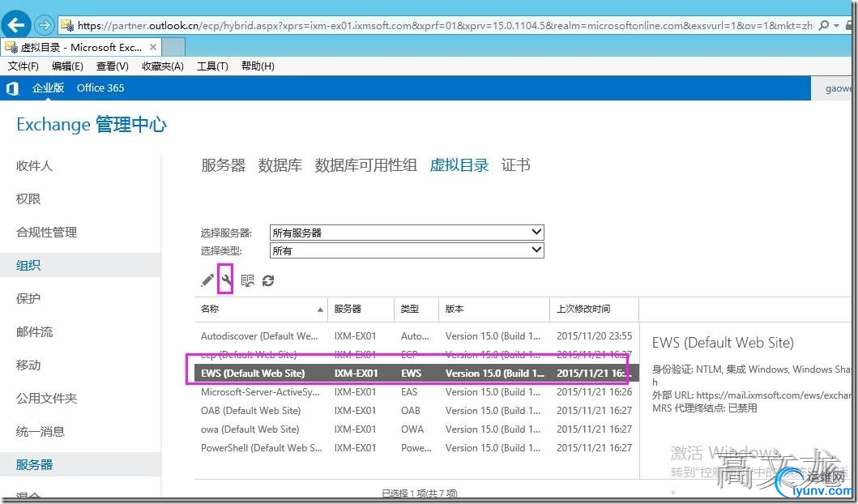Viewport: 858px width, 504px height.
Task: Click the Exchange 管理中心 heading
Action: [x=92, y=125]
